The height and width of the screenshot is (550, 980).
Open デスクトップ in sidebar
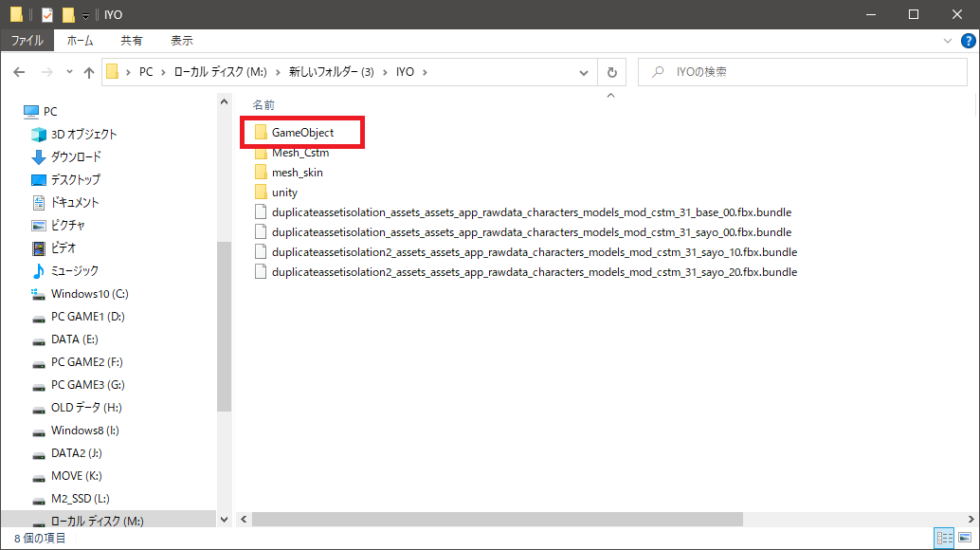[x=65, y=180]
